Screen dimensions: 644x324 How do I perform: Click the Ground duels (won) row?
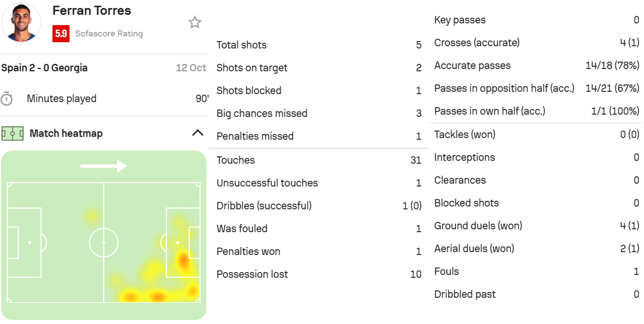536,226
